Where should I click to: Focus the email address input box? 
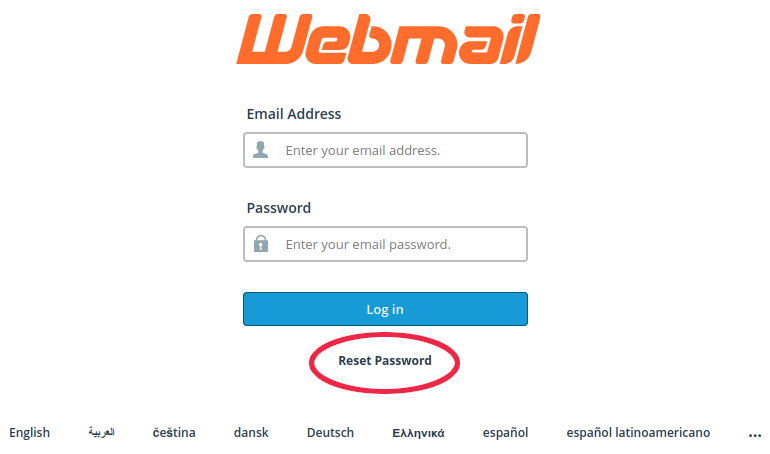tap(385, 150)
